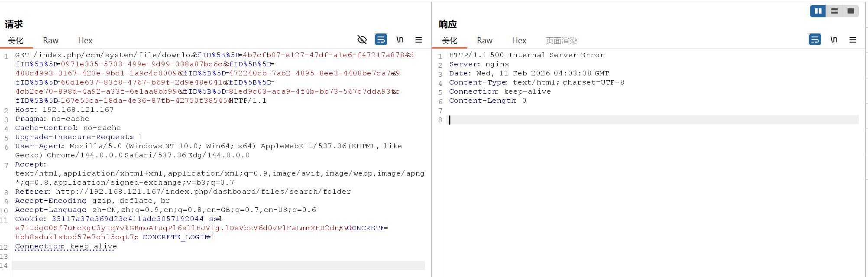Show non-printable characters in response panel
The width and height of the screenshot is (868, 277).
point(834,40)
